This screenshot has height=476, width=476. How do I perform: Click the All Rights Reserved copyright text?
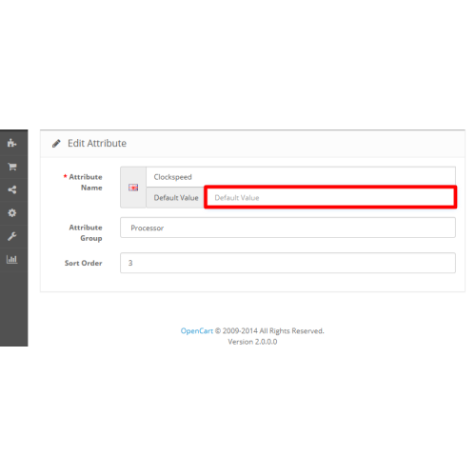pyautogui.click(x=292, y=330)
